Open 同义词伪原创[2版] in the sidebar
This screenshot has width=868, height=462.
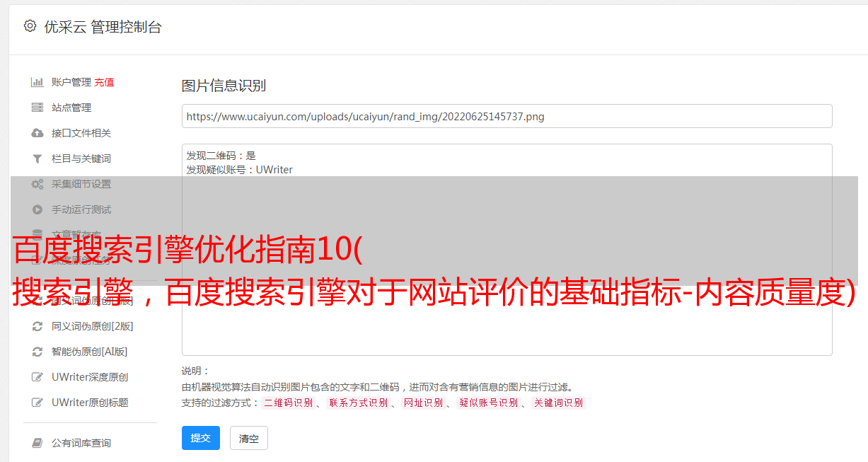(93, 326)
